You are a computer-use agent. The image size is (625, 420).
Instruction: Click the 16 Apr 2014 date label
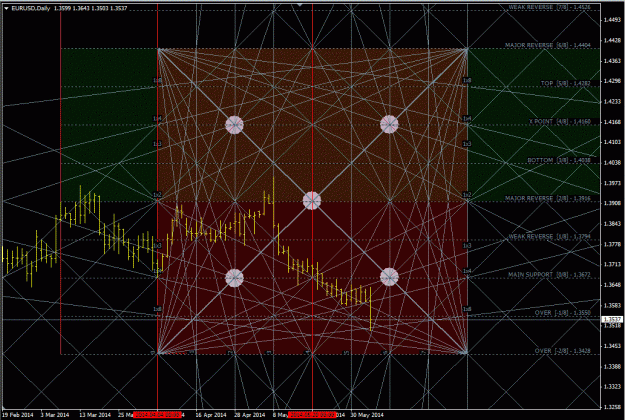pos(210,415)
